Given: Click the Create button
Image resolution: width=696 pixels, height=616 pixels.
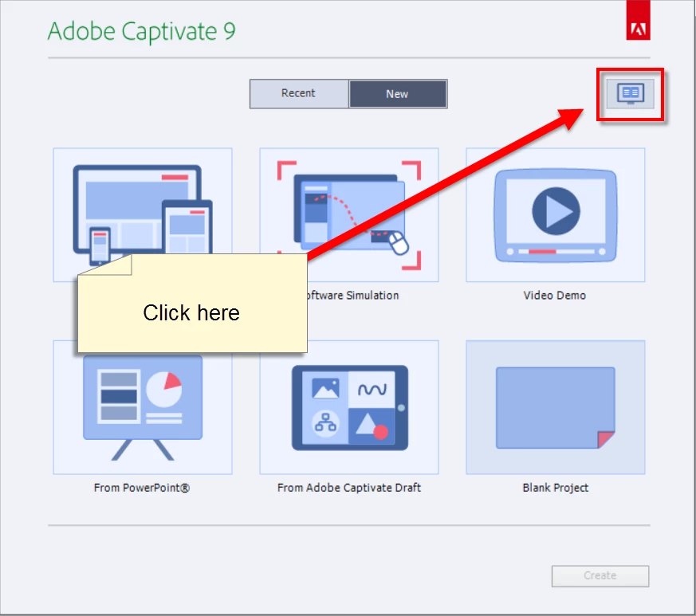Looking at the screenshot, I should 600,575.
